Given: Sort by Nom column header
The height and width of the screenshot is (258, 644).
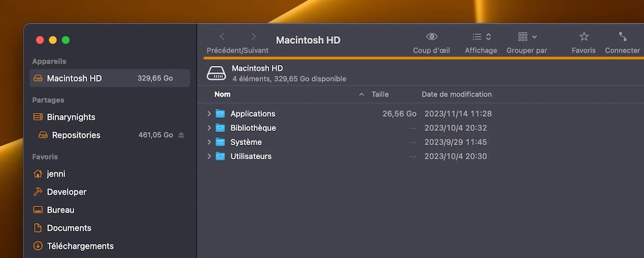Looking at the screenshot, I should click(x=223, y=95).
